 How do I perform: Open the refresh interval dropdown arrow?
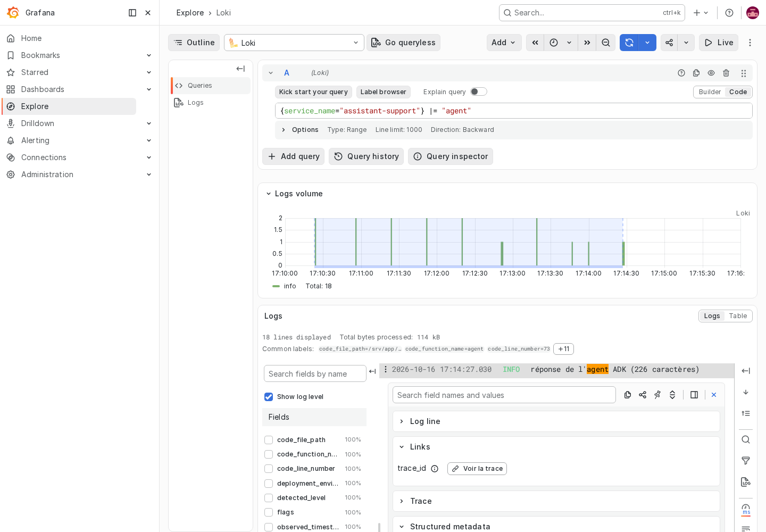click(647, 43)
